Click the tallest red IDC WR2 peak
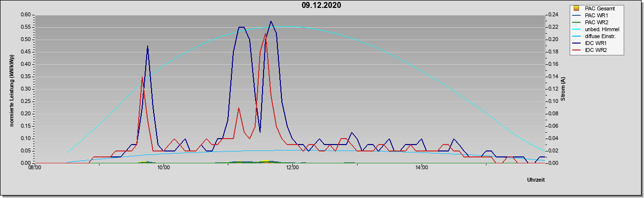Viewport: 644px width, 198px height. (266, 34)
